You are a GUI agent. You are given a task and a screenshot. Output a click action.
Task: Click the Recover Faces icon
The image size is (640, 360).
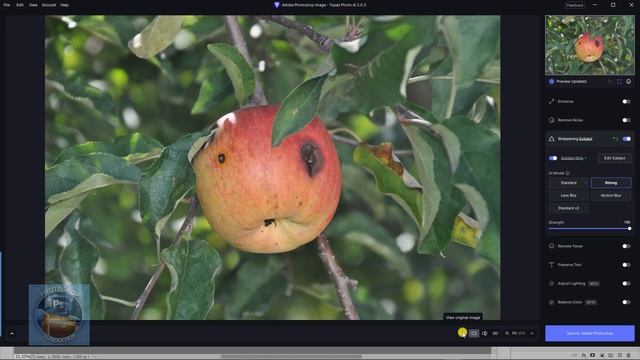(551, 246)
